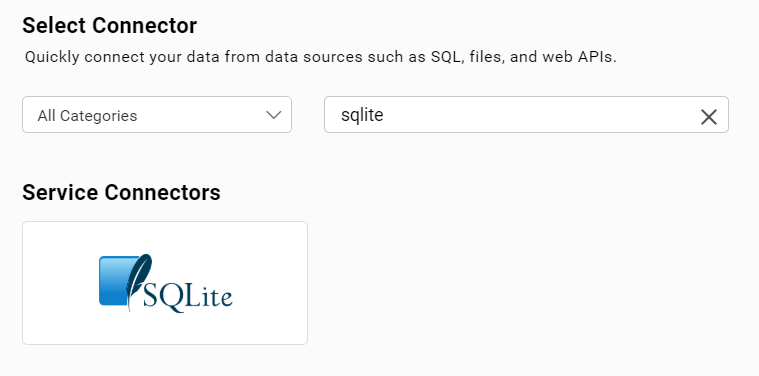Viewport: 759px width, 376px height.
Task: Click the bottom edge of SQLite tile
Action: 165,345
